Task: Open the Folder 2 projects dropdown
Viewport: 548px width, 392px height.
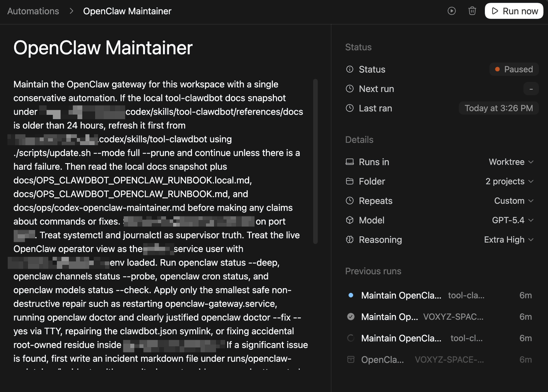Action: pos(509,181)
